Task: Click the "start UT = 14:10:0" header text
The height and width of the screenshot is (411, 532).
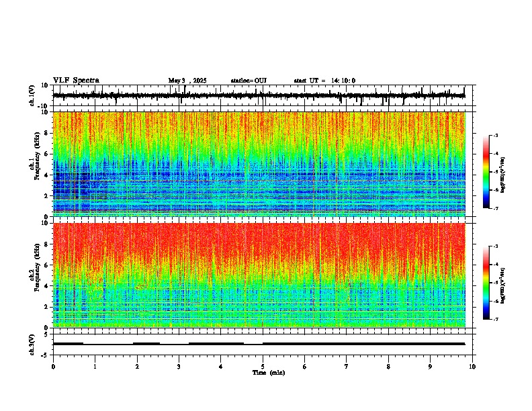Action: pyautogui.click(x=324, y=81)
